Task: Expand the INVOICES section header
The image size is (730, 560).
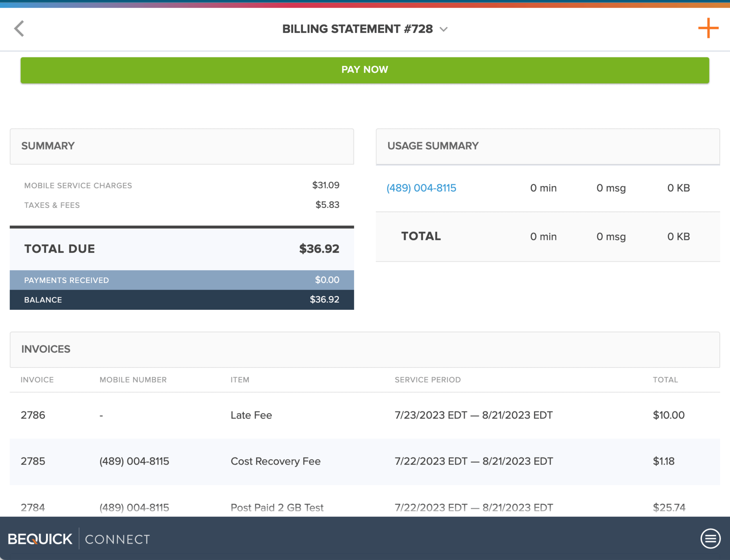Action: point(46,349)
